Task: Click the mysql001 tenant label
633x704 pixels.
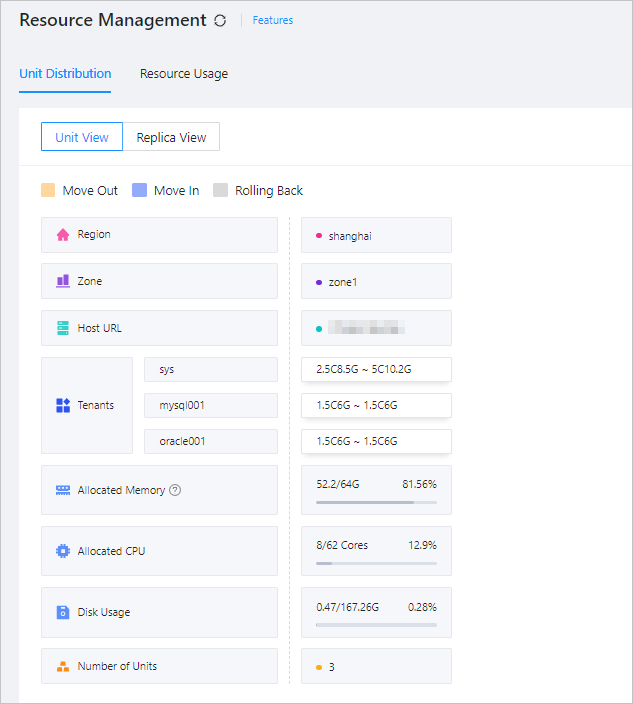Action: pyautogui.click(x=211, y=406)
